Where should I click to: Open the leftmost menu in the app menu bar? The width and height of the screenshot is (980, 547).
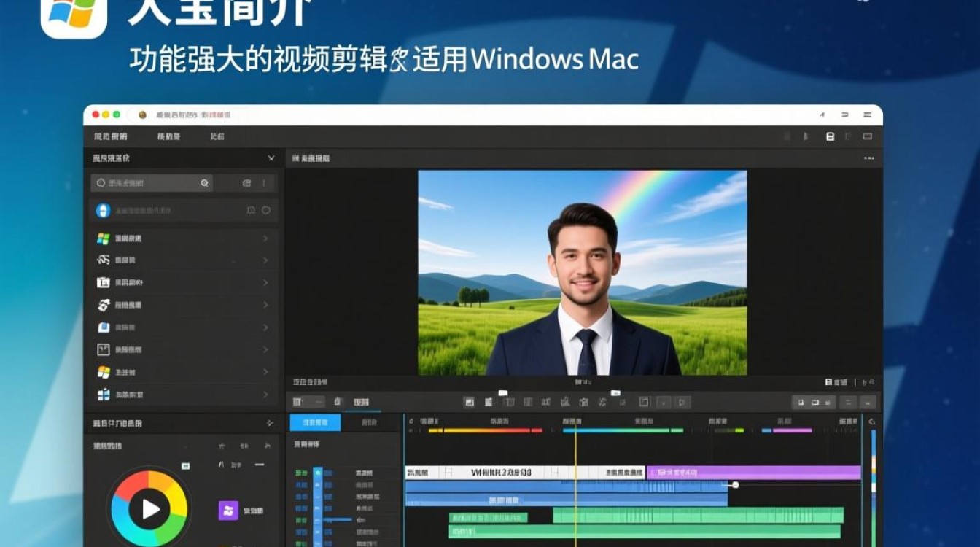[x=110, y=136]
